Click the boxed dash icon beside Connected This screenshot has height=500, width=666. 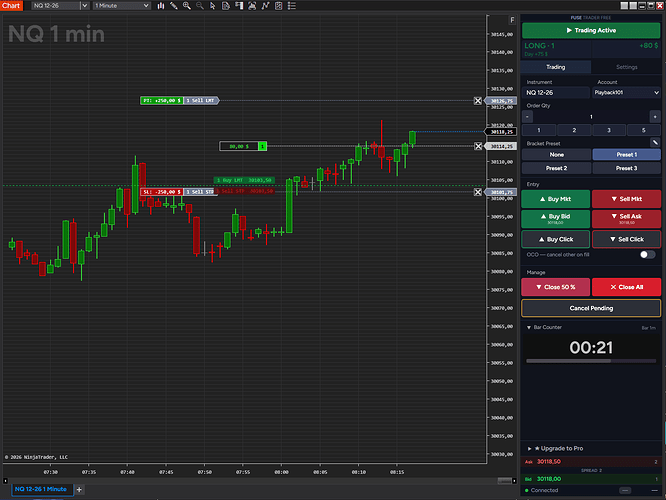pyautogui.click(x=625, y=490)
